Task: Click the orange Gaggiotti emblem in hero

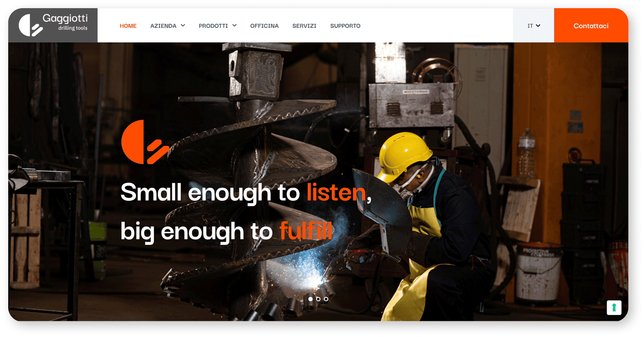Action: click(145, 142)
